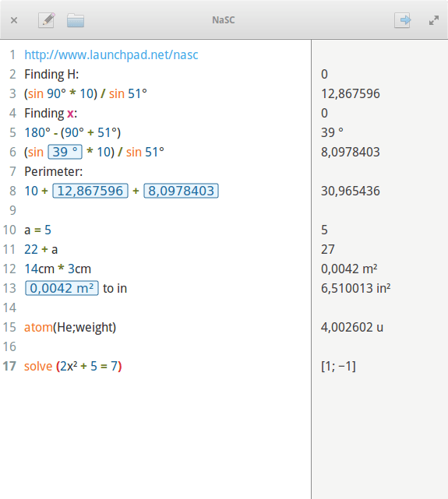The image size is (448, 499).
Task: Click the 'Perimeter:' text line
Action: coord(54,171)
